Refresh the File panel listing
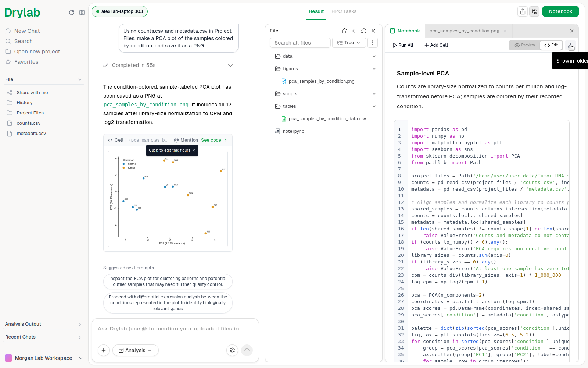This screenshot has height=368, width=588. (x=364, y=31)
